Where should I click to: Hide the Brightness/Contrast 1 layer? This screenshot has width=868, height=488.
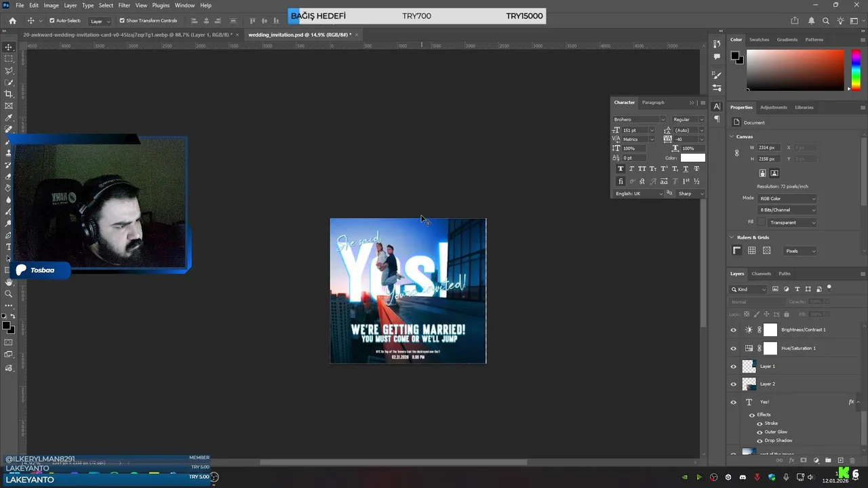(733, 330)
